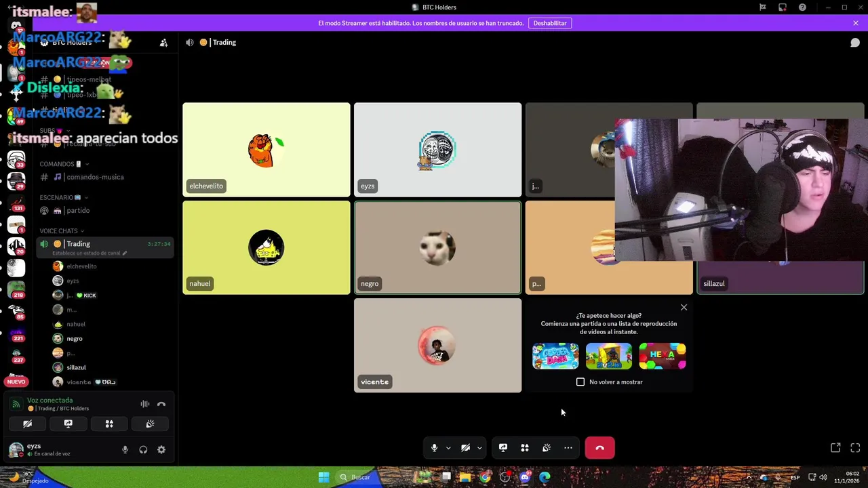Viewport: 868px width, 488px height.
Task: Edit 'Establece un estado de canal' status
Action: (89, 253)
